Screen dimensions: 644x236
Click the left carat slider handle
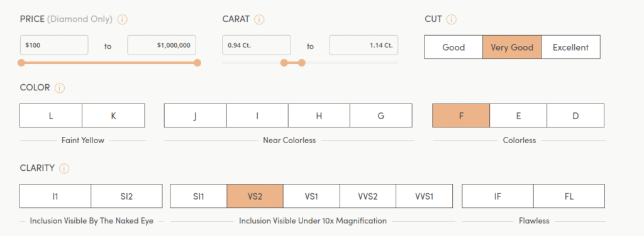(284, 63)
